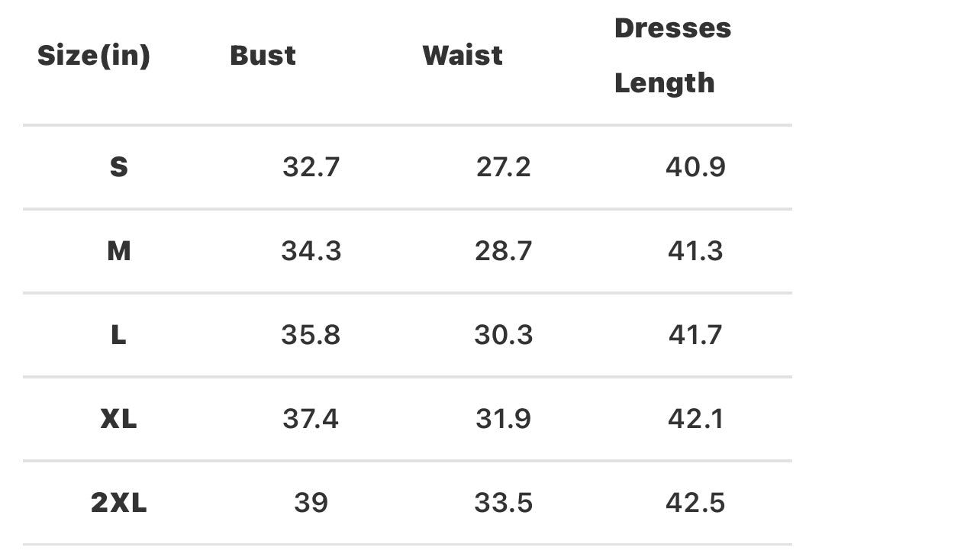The image size is (980, 557).
Task: Select the 2XL size row label
Action: click(118, 503)
